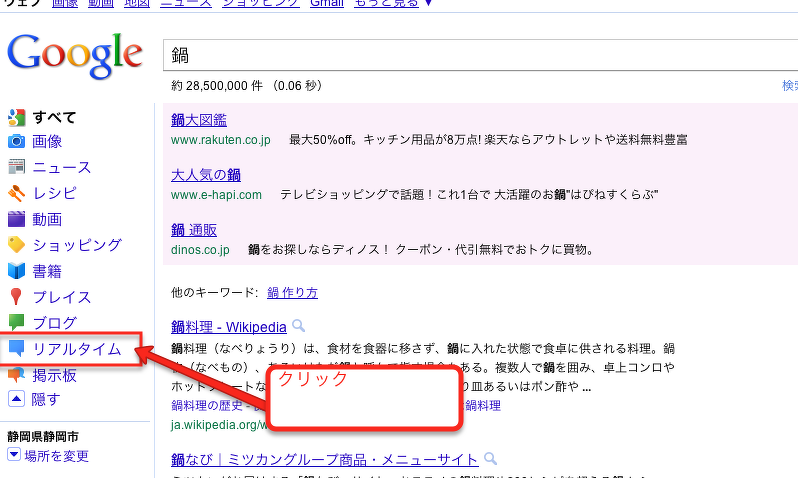
Task: Click www.e-hapi.com ad URL
Action: click(x=216, y=194)
